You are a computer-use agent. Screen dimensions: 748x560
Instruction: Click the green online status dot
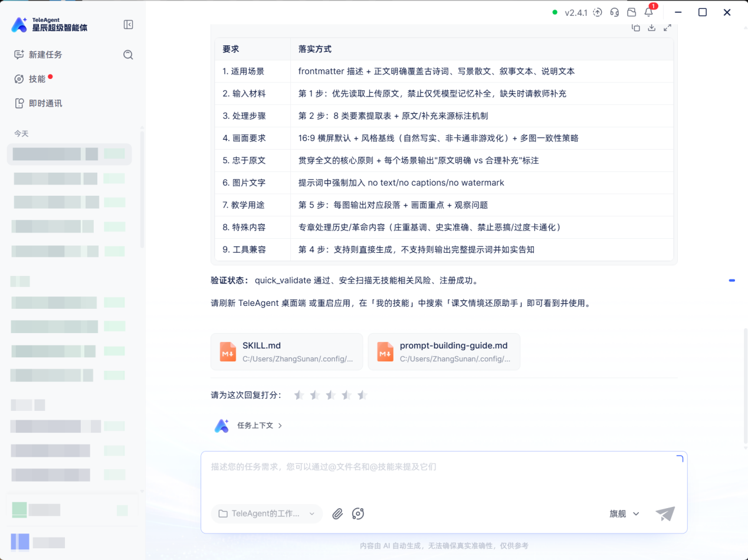(555, 12)
